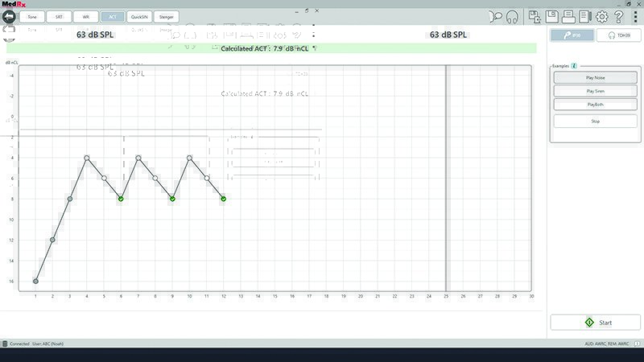Image resolution: width=644 pixels, height=362 pixels.
Task: Click the save-and-exit session icon
Action: 535,17
